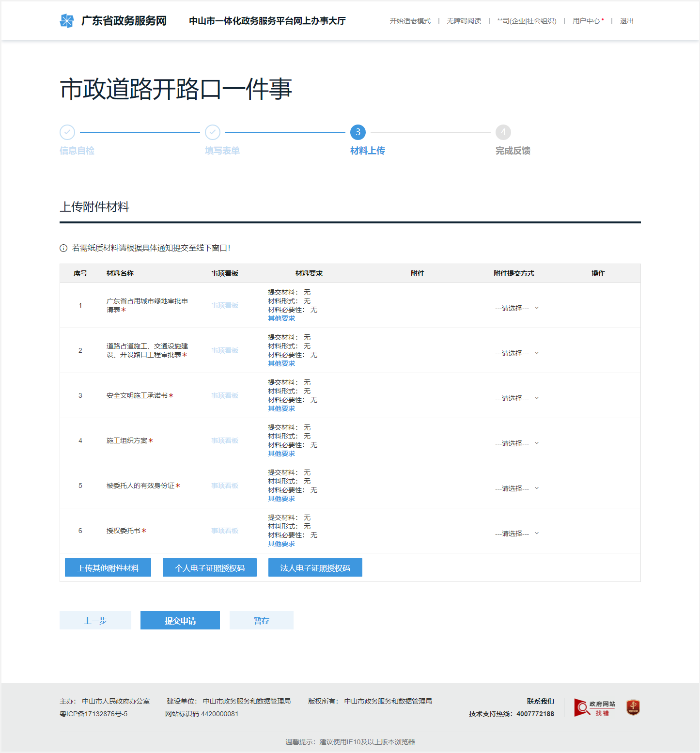Open 其他要求 link for 道路占道施工 row

(x=281, y=364)
